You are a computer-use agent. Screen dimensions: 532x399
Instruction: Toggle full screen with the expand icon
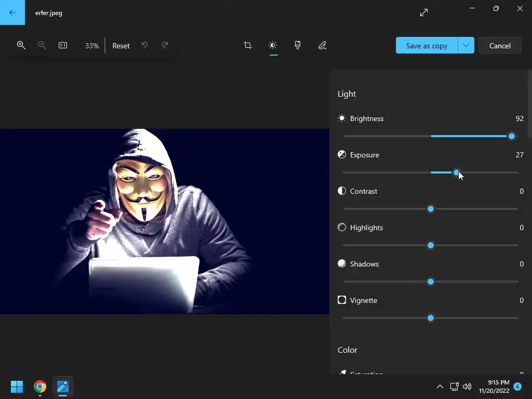(x=424, y=12)
